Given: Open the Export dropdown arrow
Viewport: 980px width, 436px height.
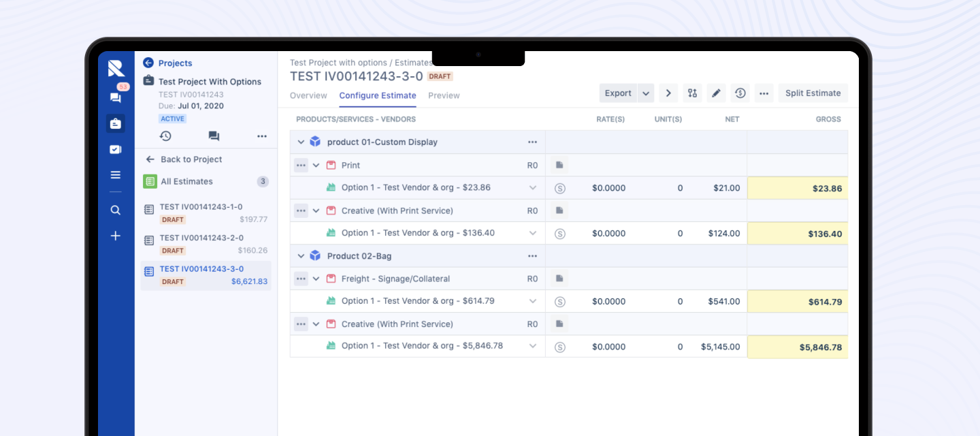Looking at the screenshot, I should coord(645,93).
